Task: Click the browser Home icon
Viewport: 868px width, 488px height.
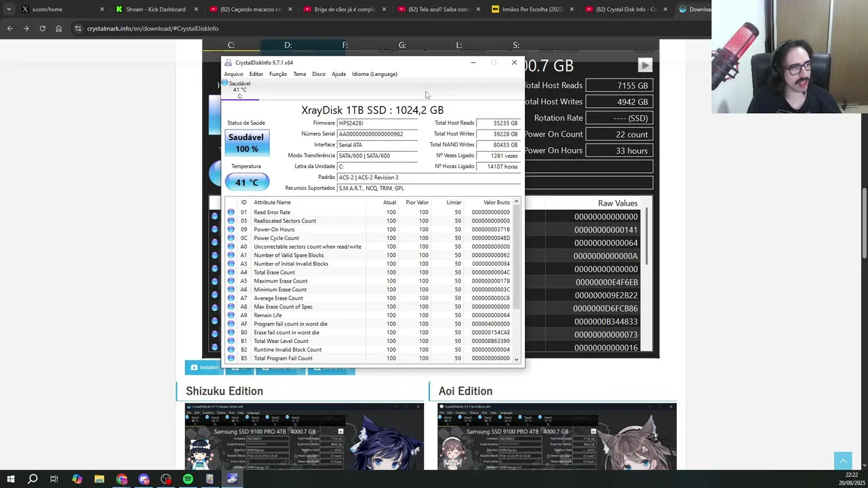Action: pos(58,28)
